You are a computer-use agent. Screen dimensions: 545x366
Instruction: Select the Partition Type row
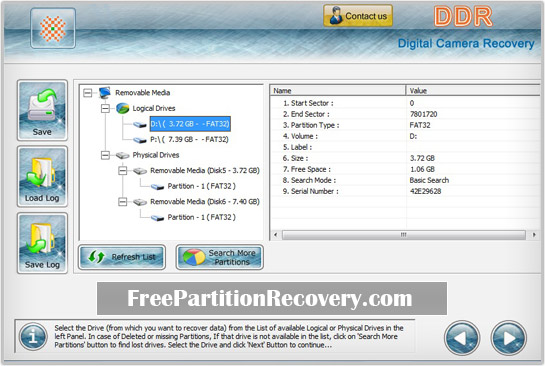pyautogui.click(x=405, y=125)
